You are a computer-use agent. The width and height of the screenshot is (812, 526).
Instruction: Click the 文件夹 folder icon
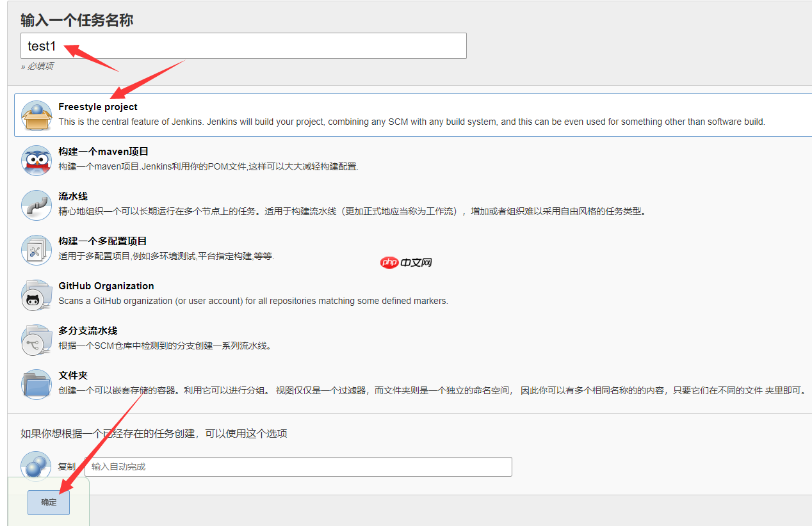pyautogui.click(x=37, y=384)
